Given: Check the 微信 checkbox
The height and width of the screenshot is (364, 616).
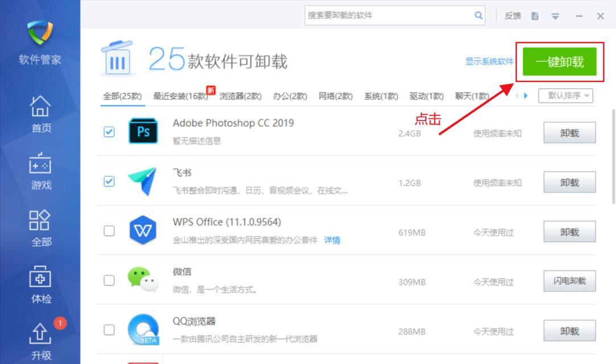Looking at the screenshot, I should point(109,280).
